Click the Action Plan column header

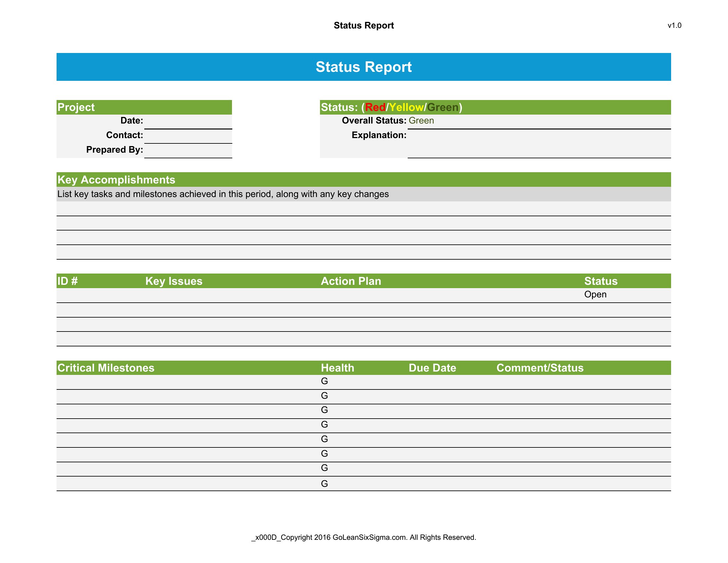(351, 281)
